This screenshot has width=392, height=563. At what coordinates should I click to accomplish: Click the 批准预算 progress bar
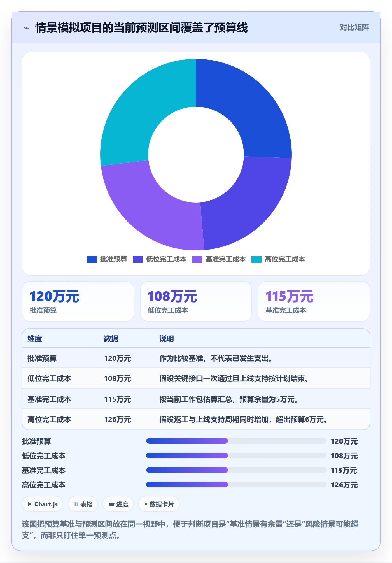click(x=236, y=441)
